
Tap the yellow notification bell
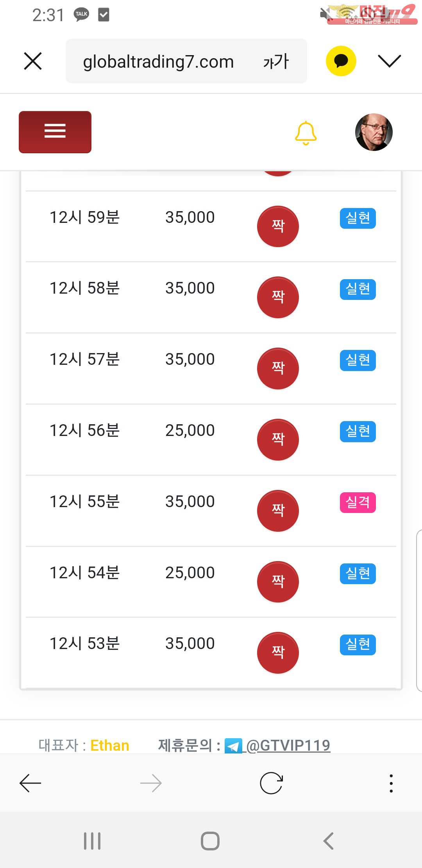tap(306, 133)
